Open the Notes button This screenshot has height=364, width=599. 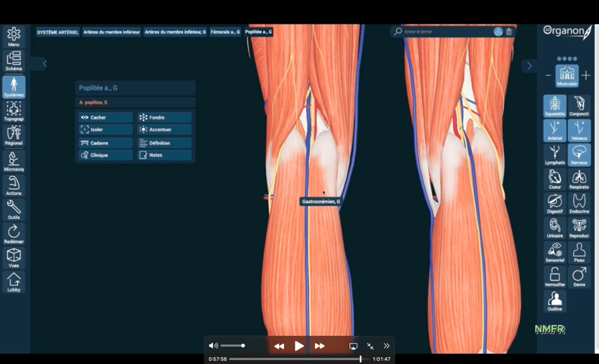[x=165, y=155]
